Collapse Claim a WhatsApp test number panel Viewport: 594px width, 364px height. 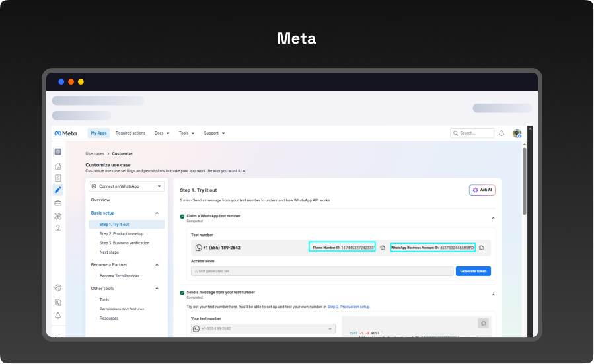click(493, 218)
